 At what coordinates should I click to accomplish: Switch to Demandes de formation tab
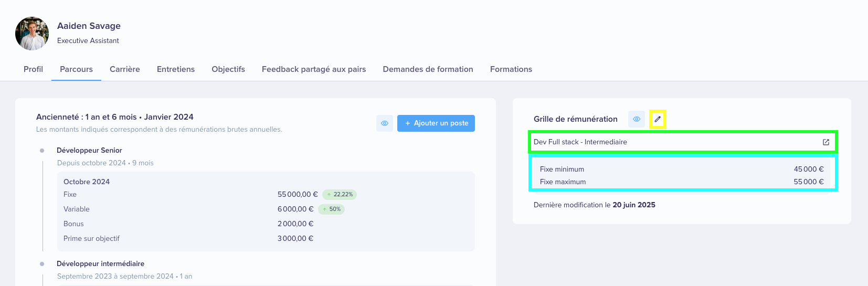(x=428, y=69)
